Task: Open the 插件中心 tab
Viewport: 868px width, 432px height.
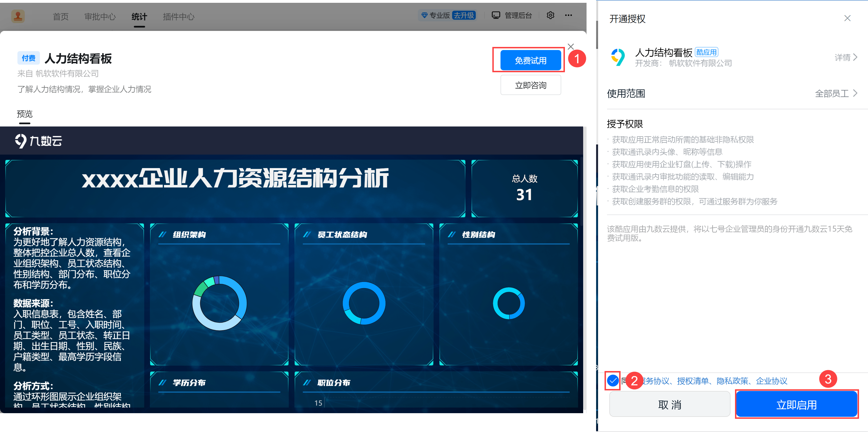Action: point(178,17)
